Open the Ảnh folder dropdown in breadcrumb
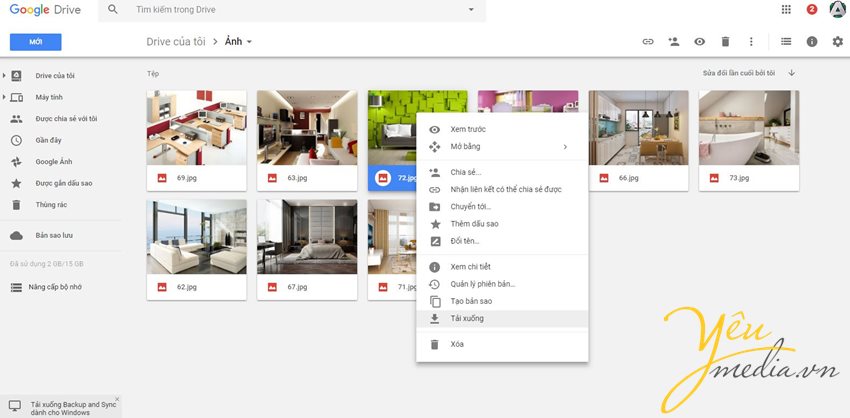 [239, 42]
